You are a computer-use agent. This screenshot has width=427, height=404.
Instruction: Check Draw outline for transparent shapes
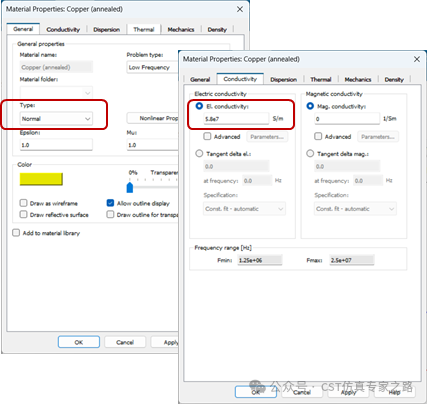click(x=110, y=214)
